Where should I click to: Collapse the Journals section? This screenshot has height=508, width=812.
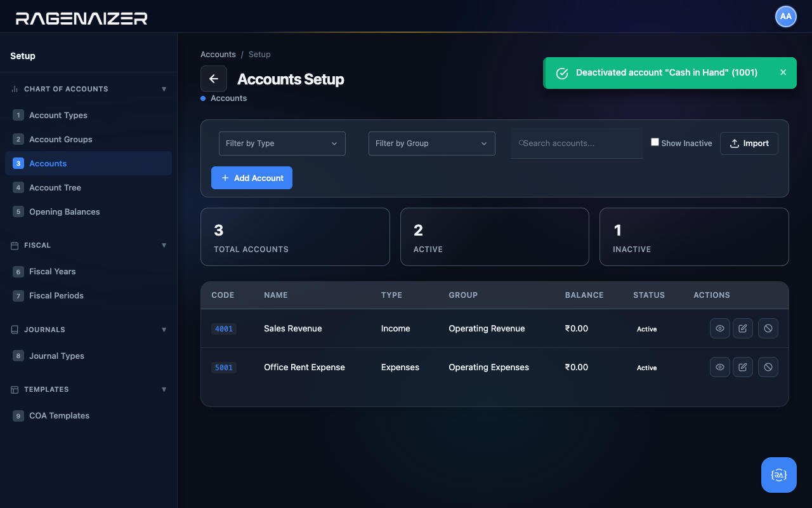coord(164,330)
